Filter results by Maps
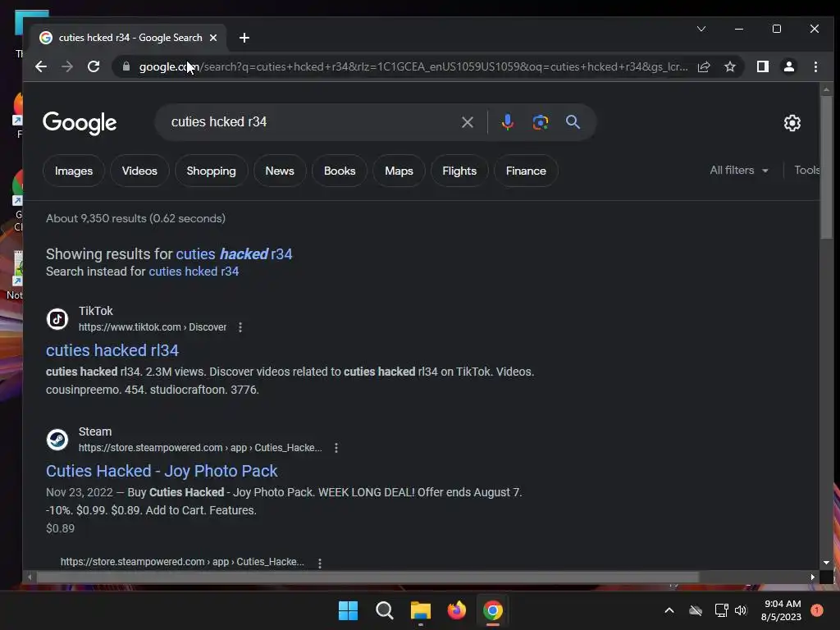 pos(399,171)
